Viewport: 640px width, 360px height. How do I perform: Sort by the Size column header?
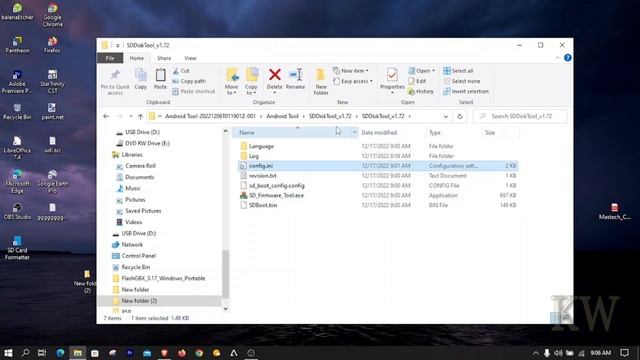pos(490,133)
